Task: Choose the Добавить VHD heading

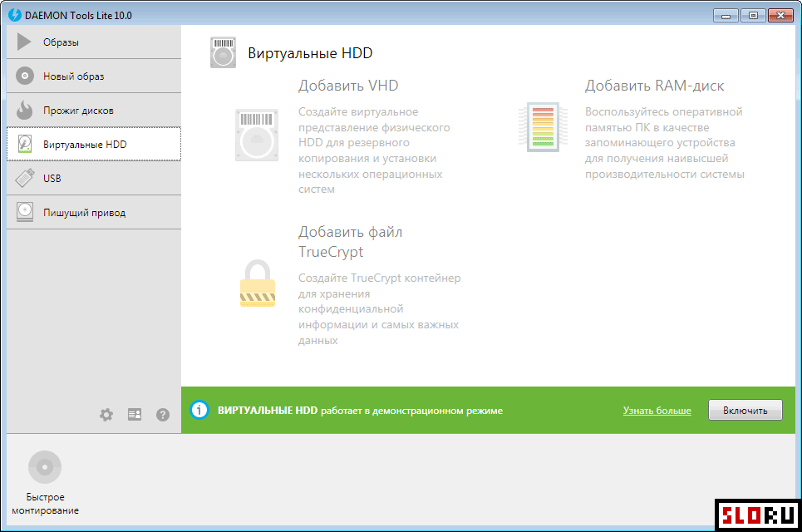Action: [x=348, y=86]
